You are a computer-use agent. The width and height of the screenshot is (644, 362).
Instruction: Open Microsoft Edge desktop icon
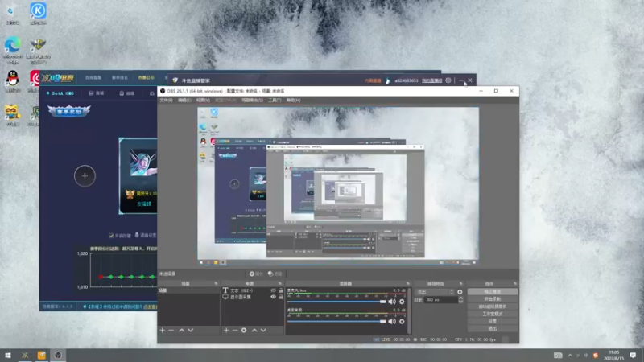[x=13, y=50]
